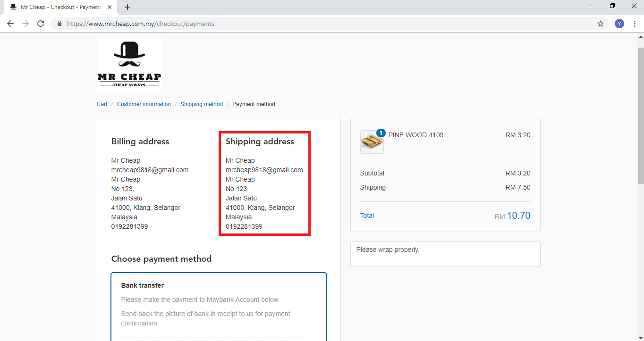This screenshot has height=341, width=644.
Task: Click billing '41000, Klang, Selangor' line
Action: click(x=146, y=208)
